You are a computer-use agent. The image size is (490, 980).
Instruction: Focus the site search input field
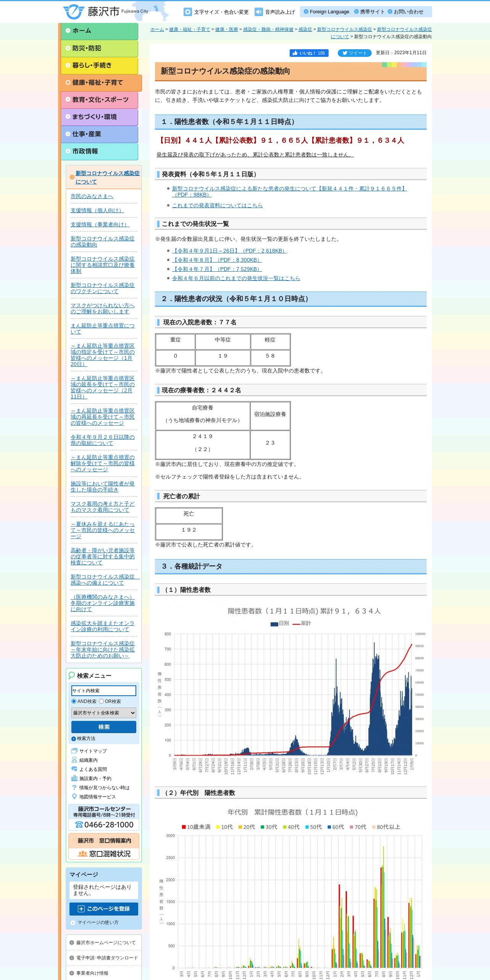click(104, 691)
